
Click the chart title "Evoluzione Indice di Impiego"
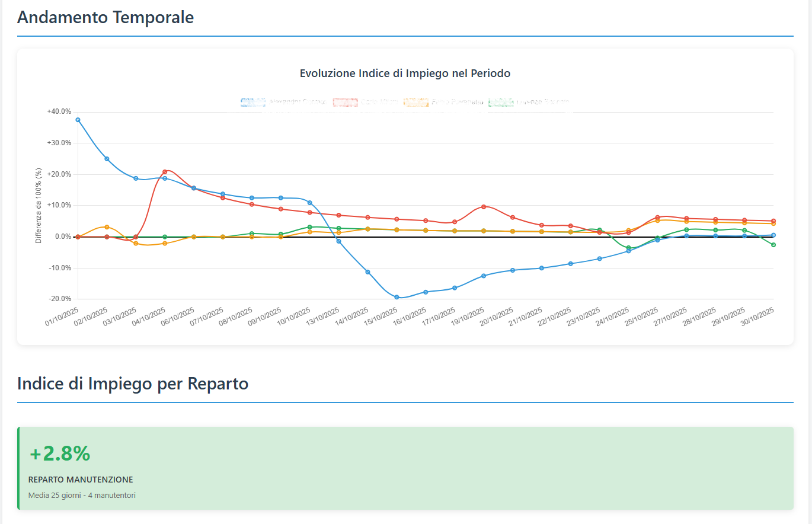tap(405, 74)
